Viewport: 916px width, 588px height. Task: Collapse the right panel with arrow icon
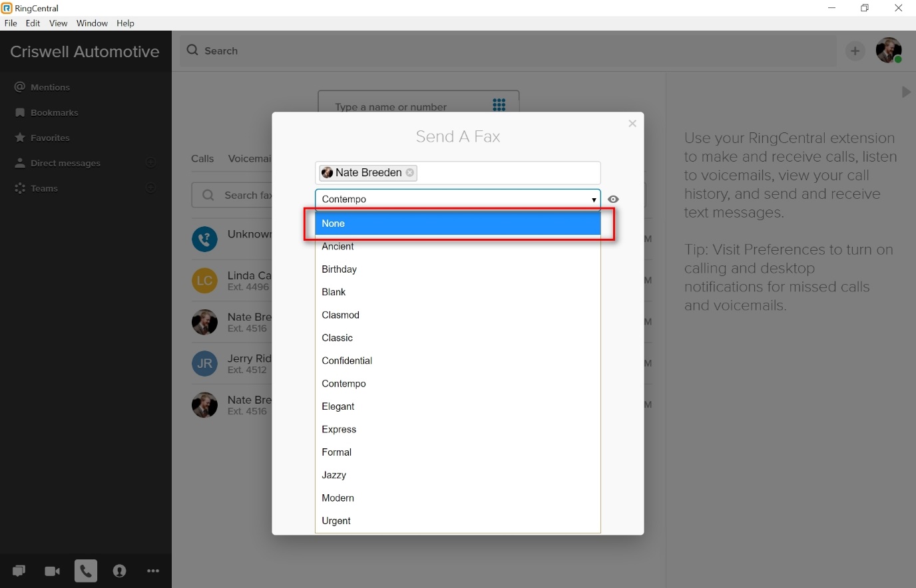coord(906,92)
